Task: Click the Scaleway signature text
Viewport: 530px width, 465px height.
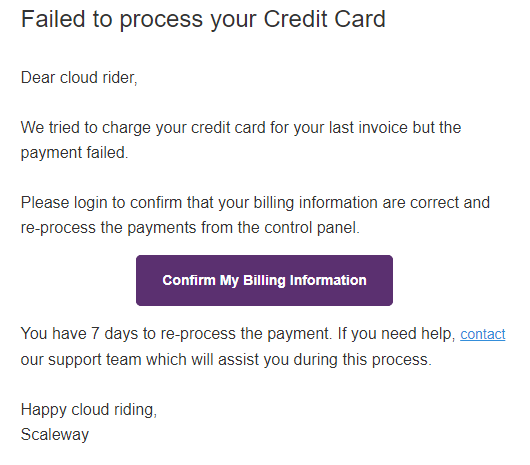Action: coord(55,435)
